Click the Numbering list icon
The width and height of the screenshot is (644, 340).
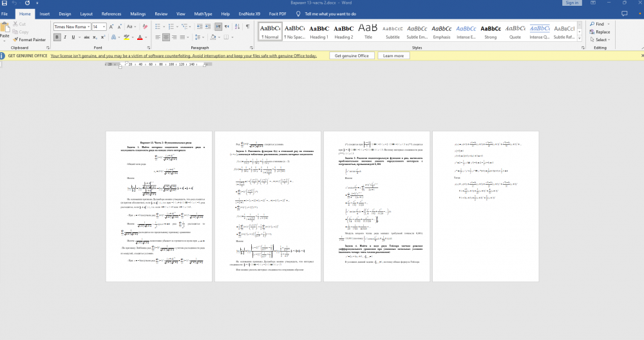click(171, 26)
